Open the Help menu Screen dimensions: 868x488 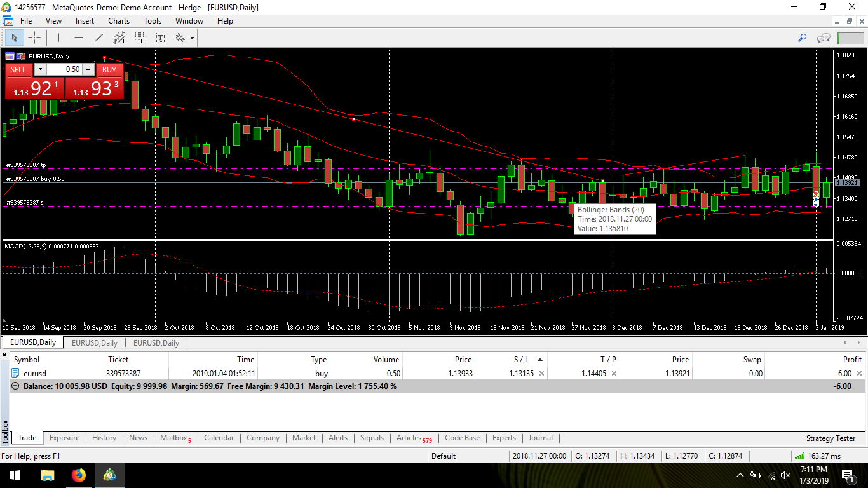click(225, 20)
